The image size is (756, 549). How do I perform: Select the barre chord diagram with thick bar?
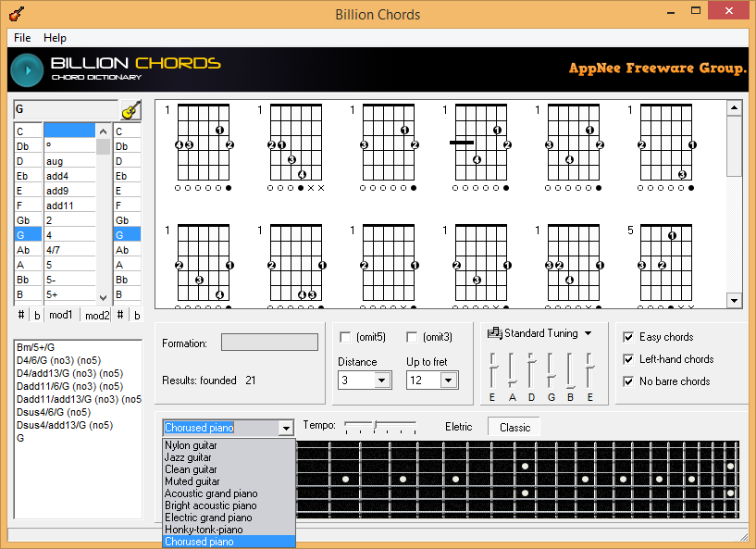pos(478,147)
